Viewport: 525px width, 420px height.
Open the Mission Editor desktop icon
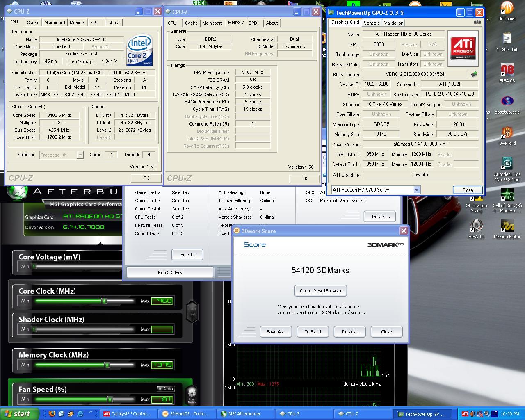click(x=507, y=229)
